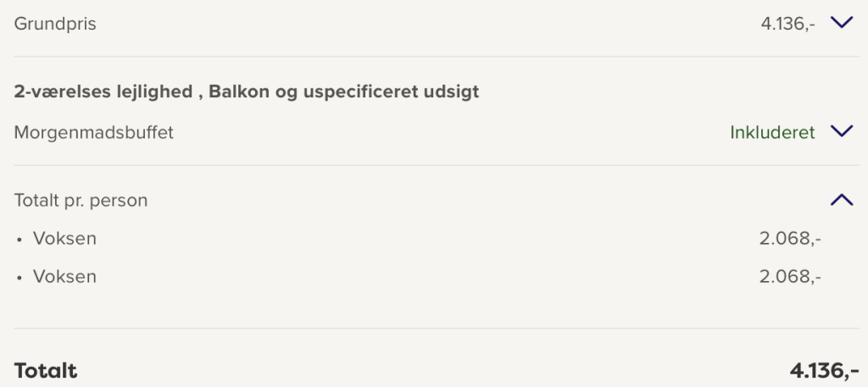The width and height of the screenshot is (868, 387).
Task: Click the Balkon og uspecificeret udsigt text
Action: click(x=343, y=91)
